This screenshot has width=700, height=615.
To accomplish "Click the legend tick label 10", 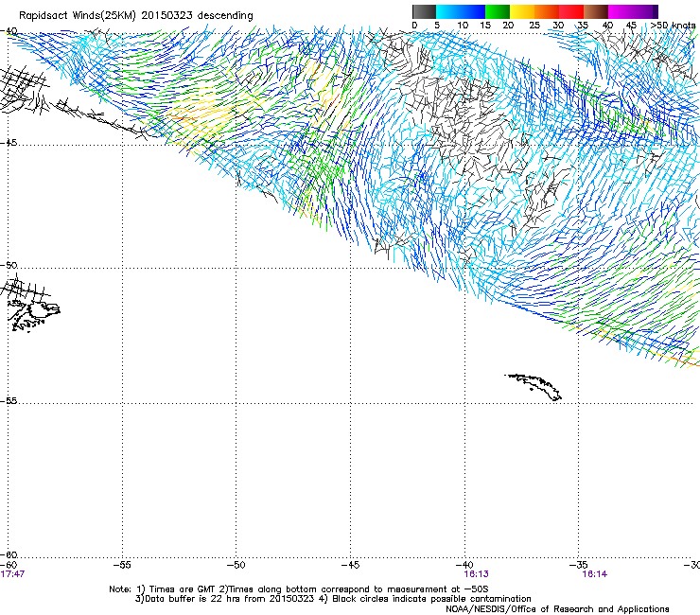I will (x=463, y=26).
